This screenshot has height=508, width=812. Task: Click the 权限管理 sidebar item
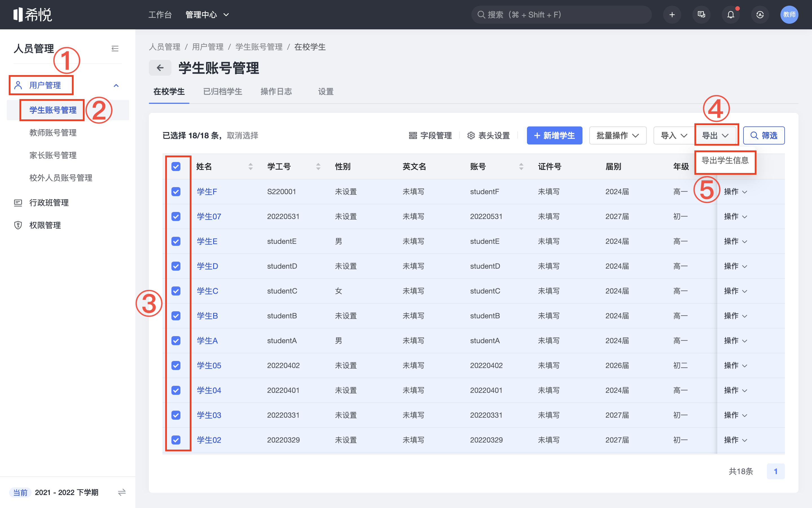click(x=45, y=225)
